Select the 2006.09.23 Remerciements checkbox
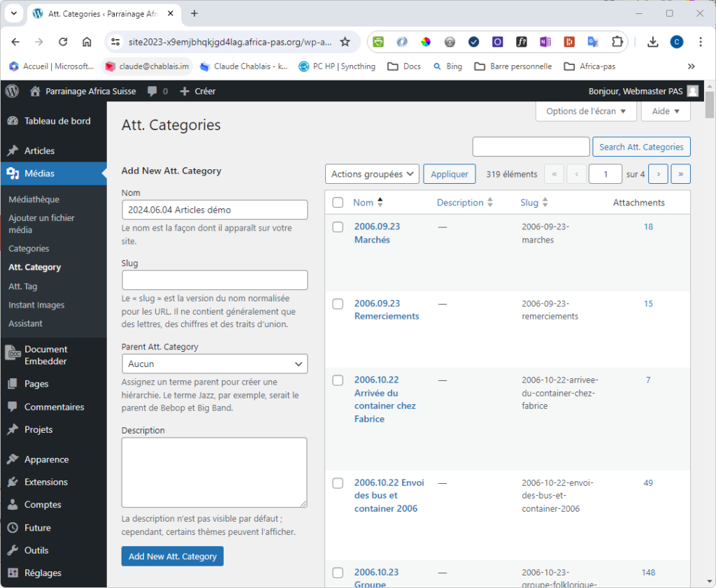The height and width of the screenshot is (588, 716). pos(338,304)
